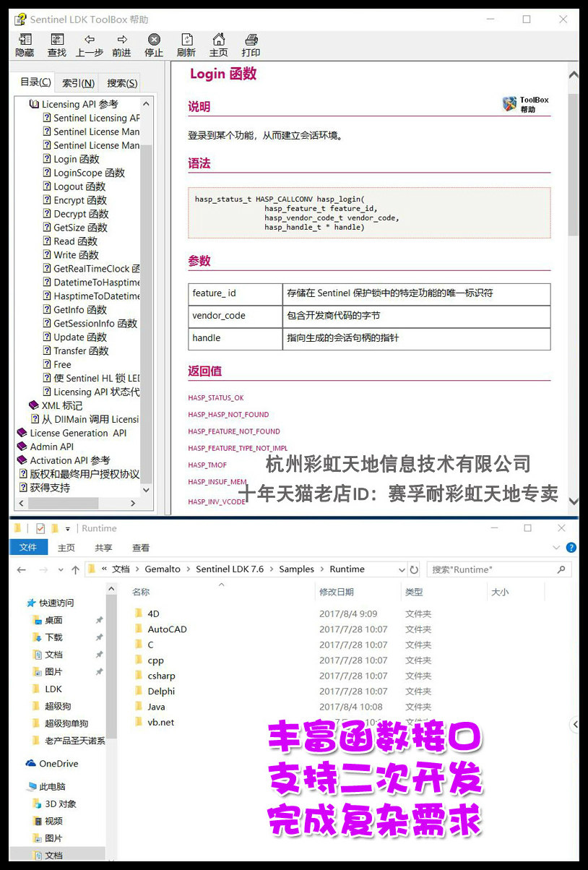588x870 pixels.
Task: Click the help content scroll-down arrow
Action: click(x=574, y=500)
